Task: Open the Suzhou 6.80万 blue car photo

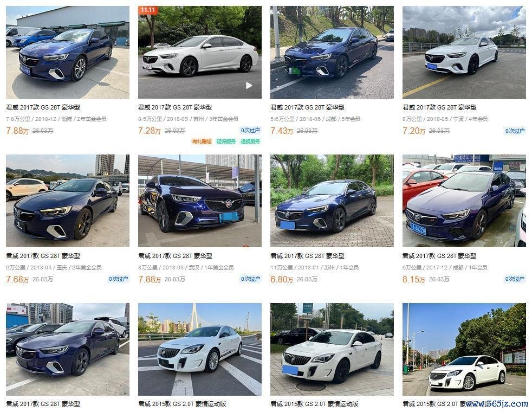Action: [x=332, y=201]
